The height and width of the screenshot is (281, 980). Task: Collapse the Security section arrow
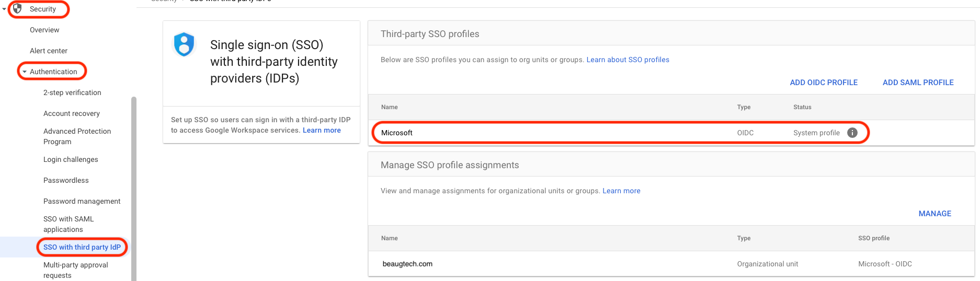pyautogui.click(x=4, y=9)
